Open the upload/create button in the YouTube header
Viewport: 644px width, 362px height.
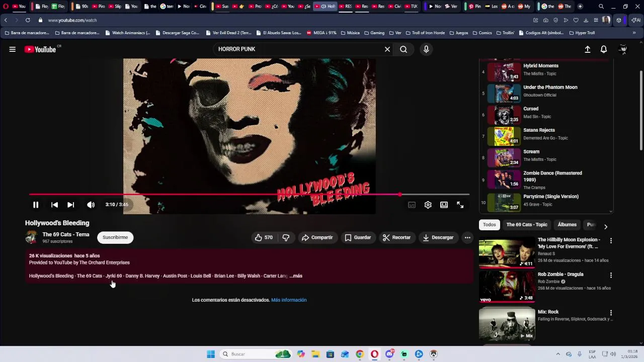pos(588,49)
